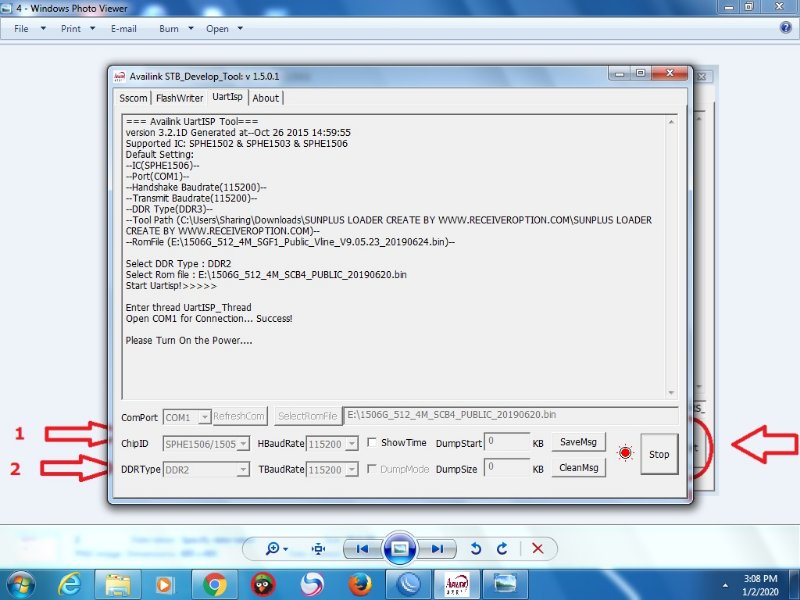Image resolution: width=800 pixels, height=600 pixels.
Task: Rotate the image clockwise
Action: pos(502,549)
